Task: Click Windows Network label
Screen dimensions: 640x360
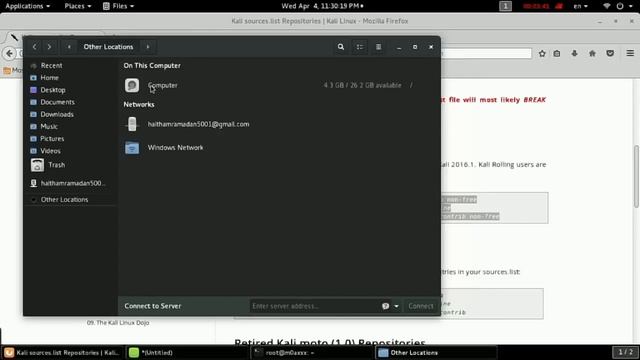Action: tap(176, 148)
